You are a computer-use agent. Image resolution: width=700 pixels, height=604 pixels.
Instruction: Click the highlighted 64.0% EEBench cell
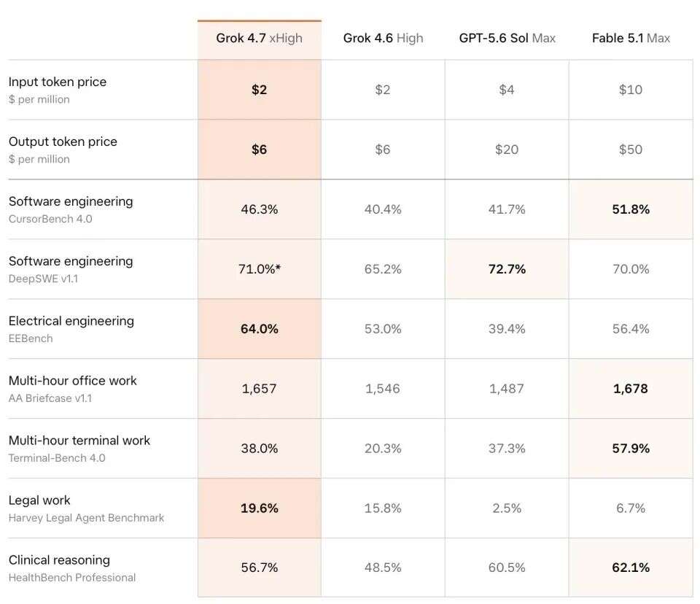(x=260, y=329)
